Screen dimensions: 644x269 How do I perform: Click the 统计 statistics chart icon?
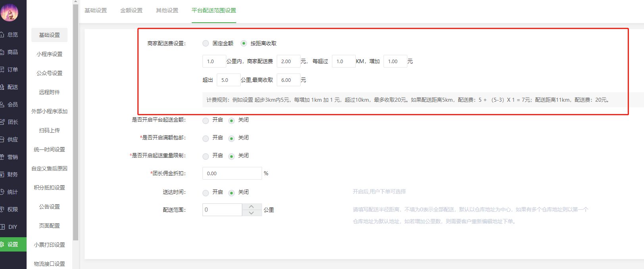[x=2, y=192]
